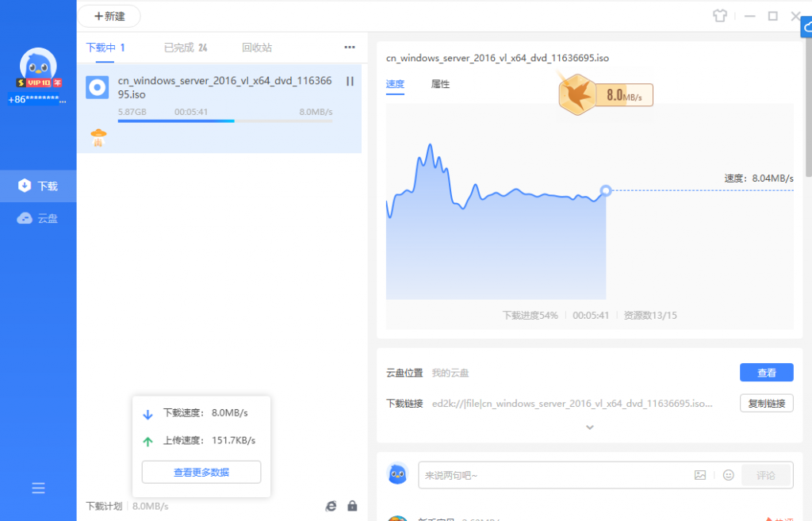This screenshot has width=812, height=521.
Task: Open the 属性 tab in the details panel
Action: click(x=439, y=84)
